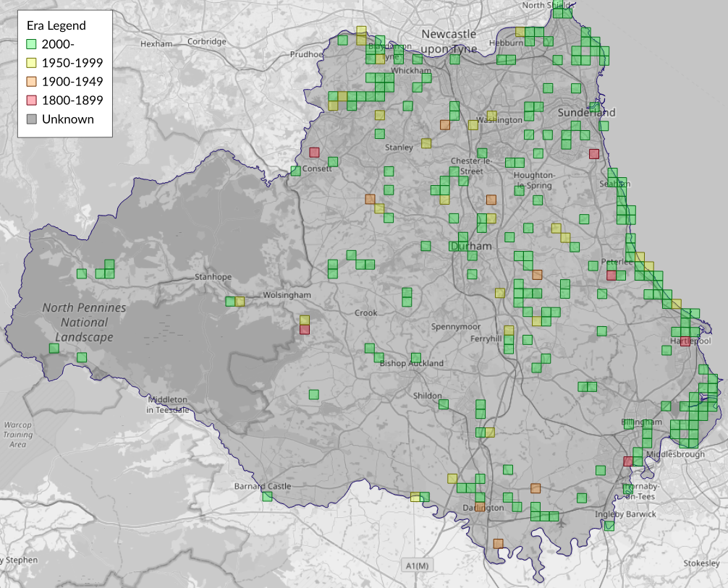Click the red square south of Sunderland
This screenshot has width=728, height=588.
pos(594,153)
